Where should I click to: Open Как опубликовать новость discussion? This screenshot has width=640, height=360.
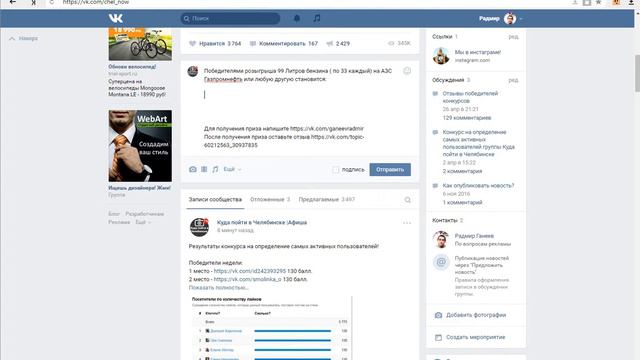[x=478, y=186]
